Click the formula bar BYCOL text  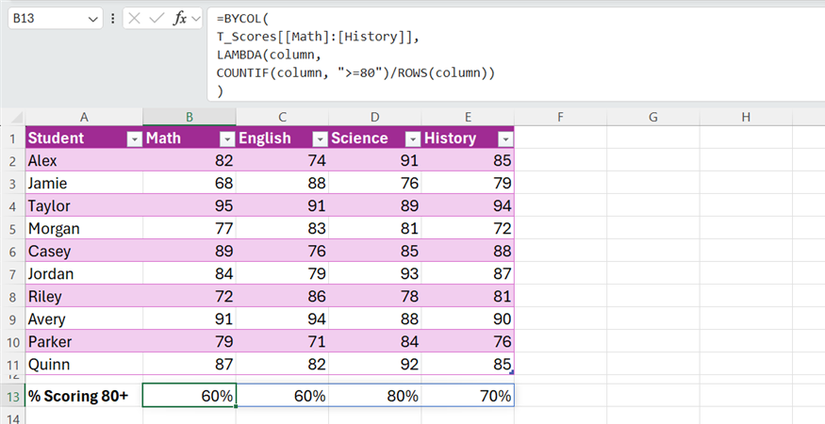(x=243, y=19)
